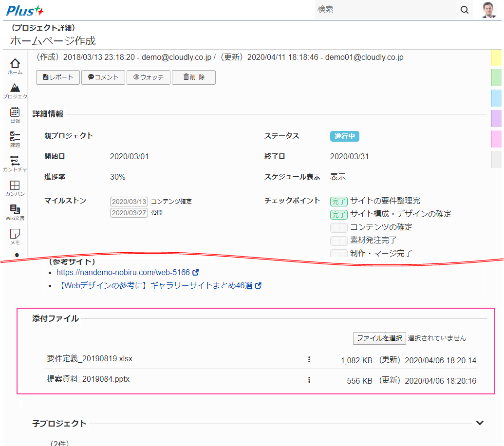Click the 検索 search input field
This screenshot has height=446, width=504.
tap(385, 10)
